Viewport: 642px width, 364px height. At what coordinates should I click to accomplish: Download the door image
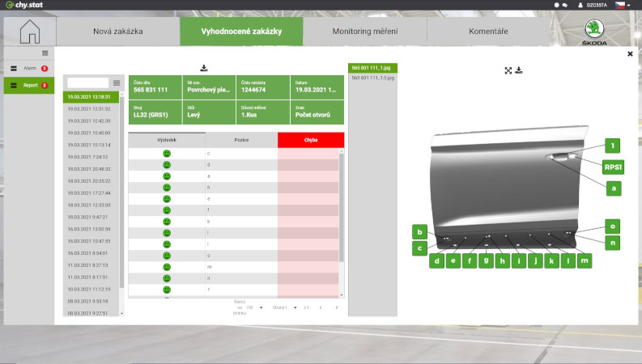tap(519, 70)
